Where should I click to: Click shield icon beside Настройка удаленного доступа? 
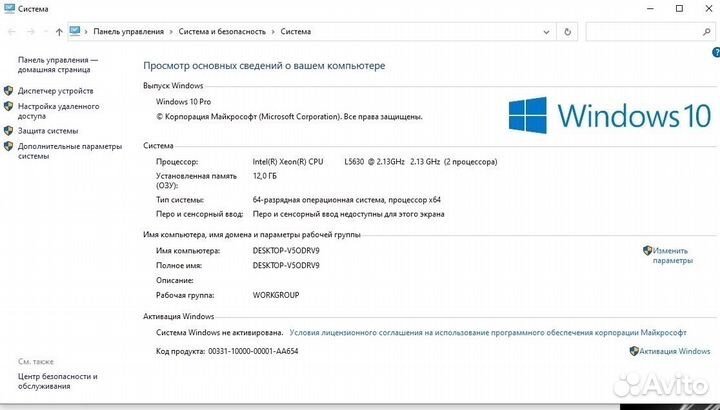(8, 106)
